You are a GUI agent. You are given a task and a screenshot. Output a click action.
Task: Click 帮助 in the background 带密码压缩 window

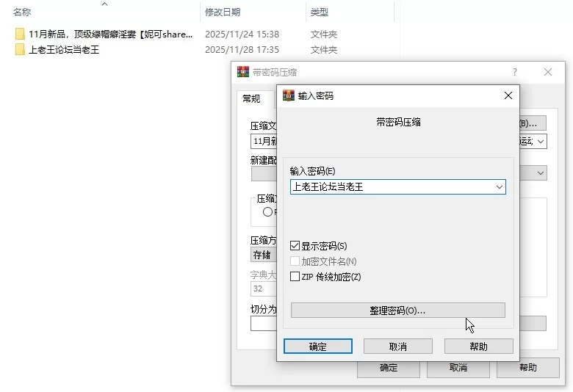click(x=528, y=368)
